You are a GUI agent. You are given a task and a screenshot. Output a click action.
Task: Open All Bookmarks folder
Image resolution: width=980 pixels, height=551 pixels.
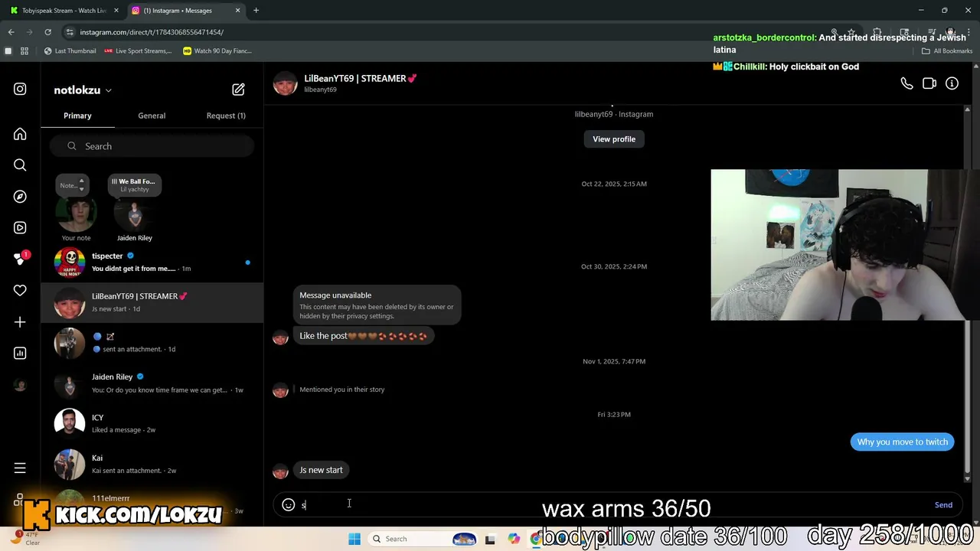947,51
